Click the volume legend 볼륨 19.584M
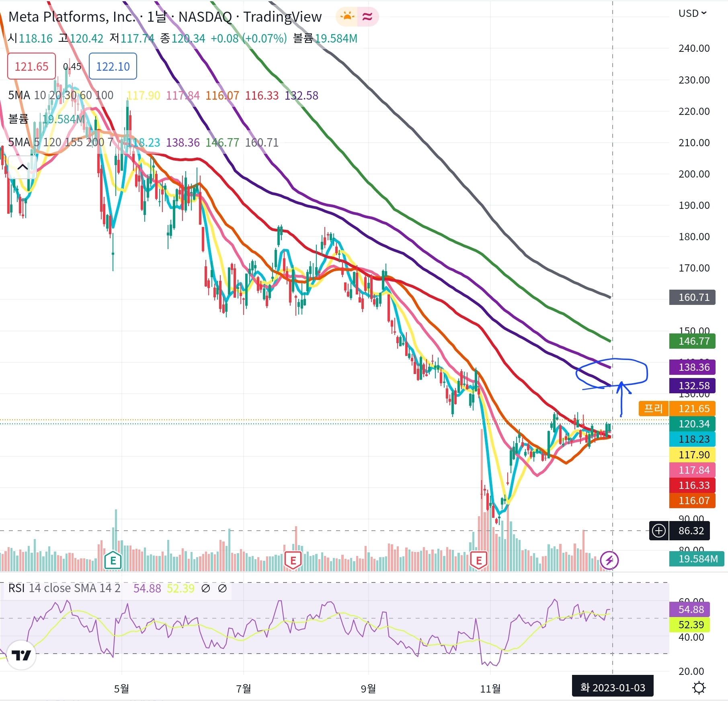 click(x=47, y=119)
